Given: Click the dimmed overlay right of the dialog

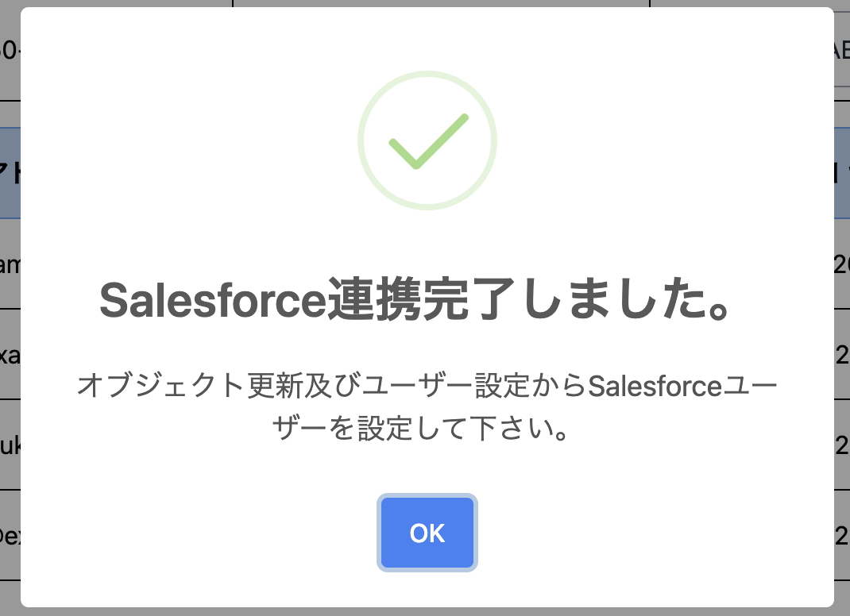Looking at the screenshot, I should tap(844, 318).
